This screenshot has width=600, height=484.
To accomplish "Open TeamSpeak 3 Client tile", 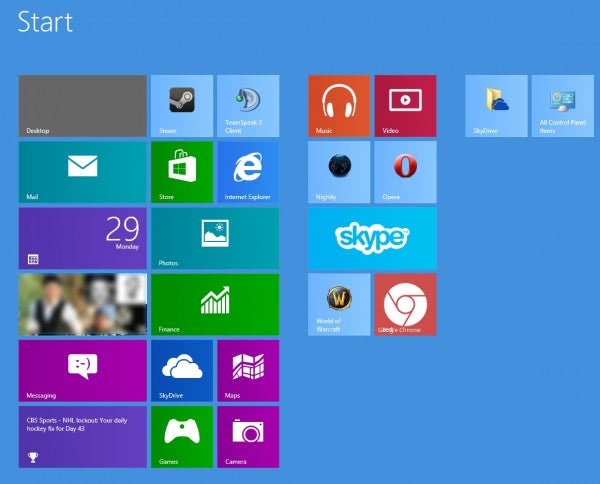I will click(248, 106).
